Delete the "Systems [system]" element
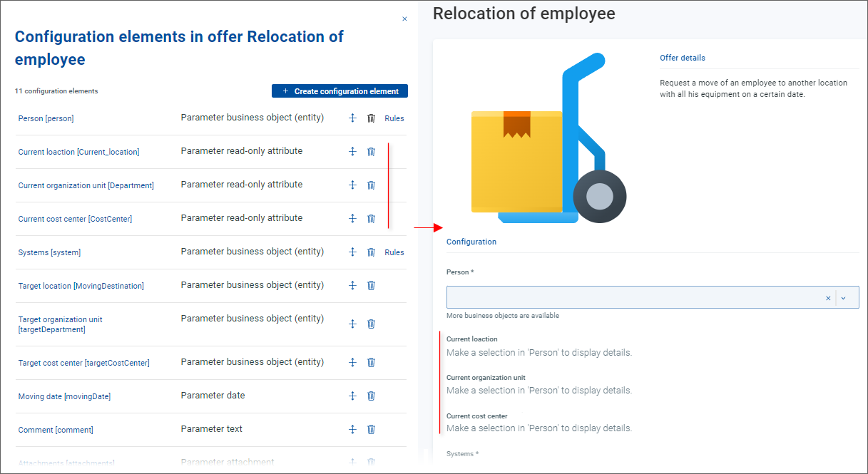 [x=371, y=252]
